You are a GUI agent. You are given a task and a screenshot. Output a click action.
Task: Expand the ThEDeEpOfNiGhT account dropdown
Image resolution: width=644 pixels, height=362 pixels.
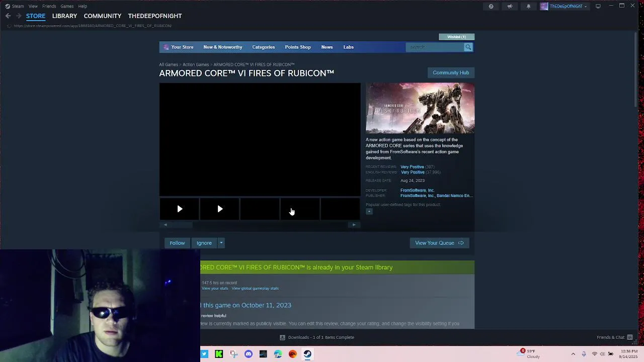pyautogui.click(x=568, y=6)
